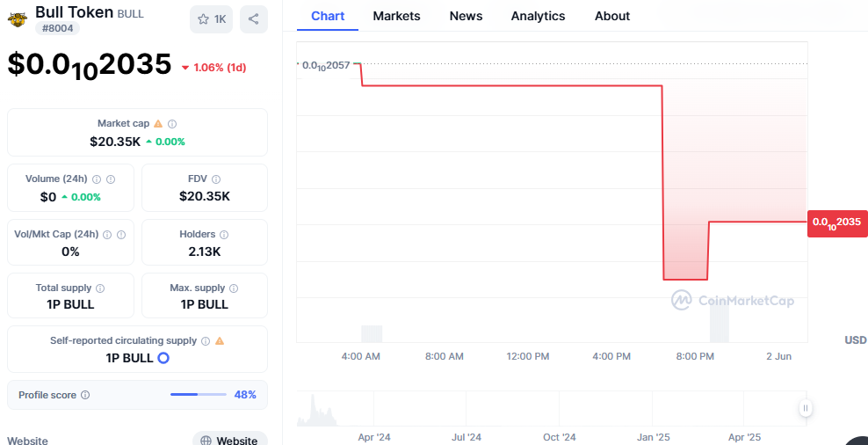
Task: Click the 12:00 PM axis label
Action: [x=527, y=356]
